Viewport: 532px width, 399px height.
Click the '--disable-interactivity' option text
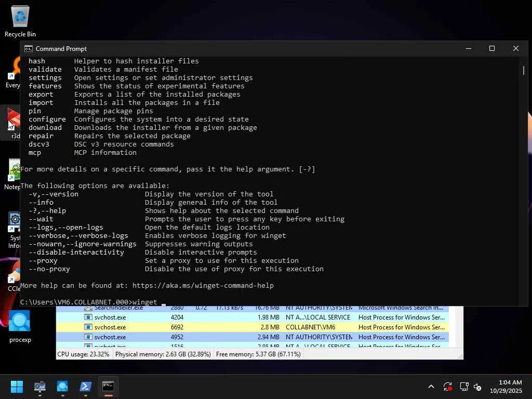[x=76, y=252]
